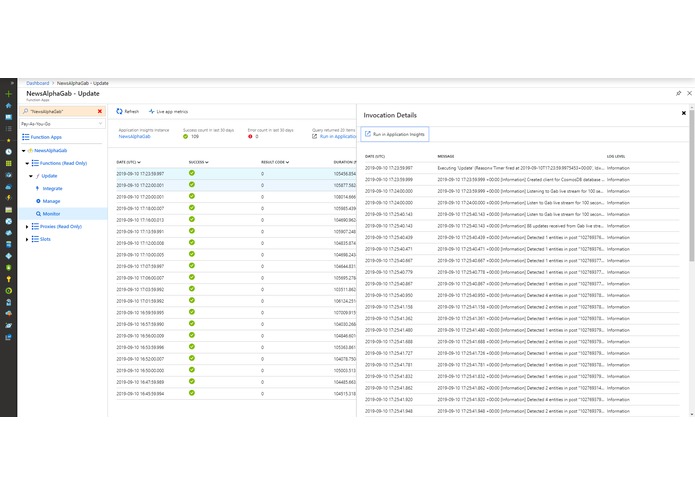Click the green shield Security icon in the sidebar
695x494 pixels.
[8, 268]
